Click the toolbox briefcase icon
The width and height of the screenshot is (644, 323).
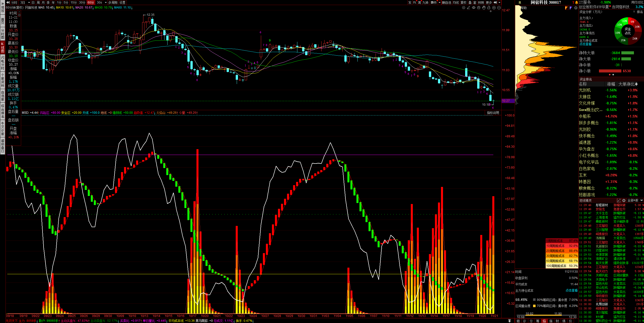479,8
